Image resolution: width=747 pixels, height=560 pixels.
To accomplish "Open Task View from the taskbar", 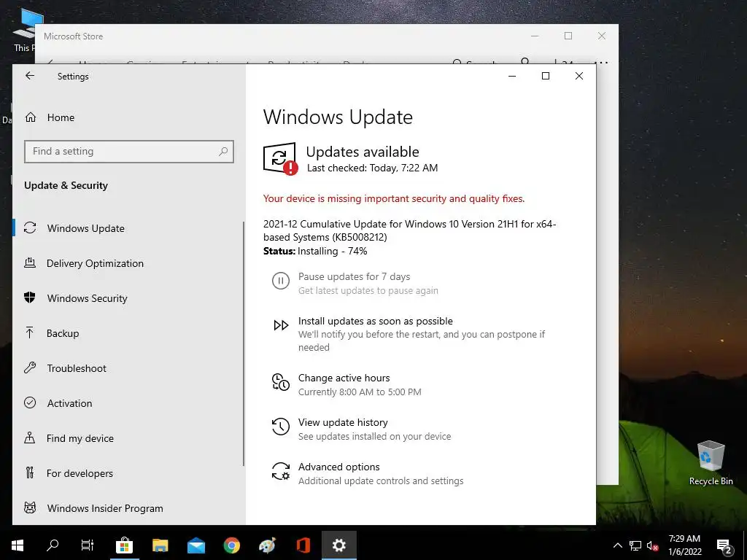I will [x=88, y=545].
